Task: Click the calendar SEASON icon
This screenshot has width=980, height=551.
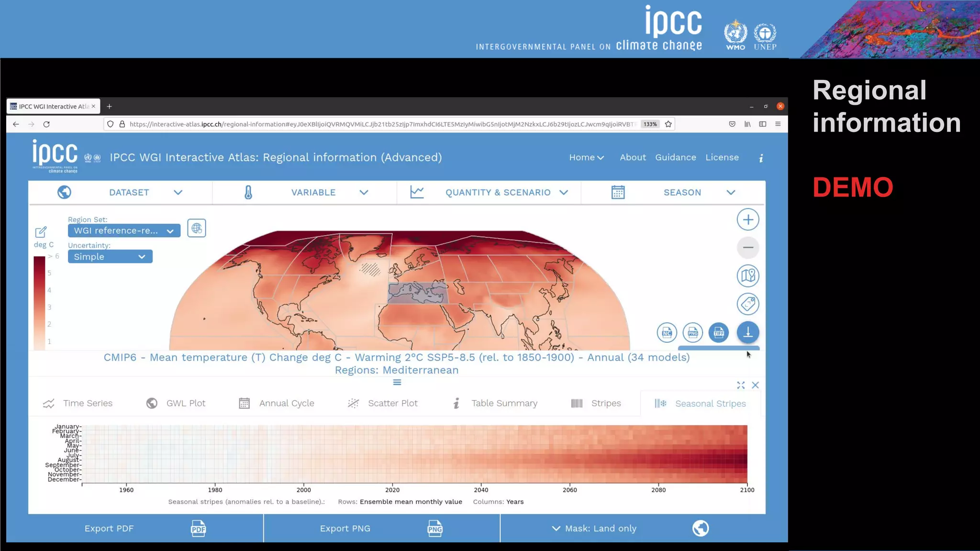Action: [618, 192]
